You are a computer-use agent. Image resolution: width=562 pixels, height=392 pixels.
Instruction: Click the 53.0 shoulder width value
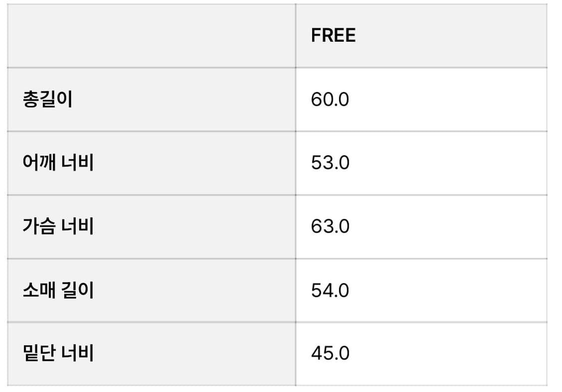[330, 163]
